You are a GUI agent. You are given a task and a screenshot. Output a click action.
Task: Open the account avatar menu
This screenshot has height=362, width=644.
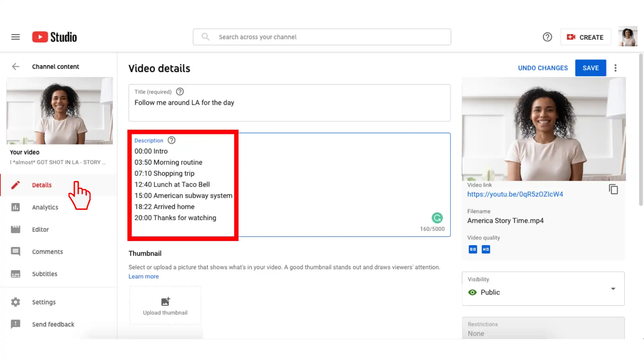point(628,37)
